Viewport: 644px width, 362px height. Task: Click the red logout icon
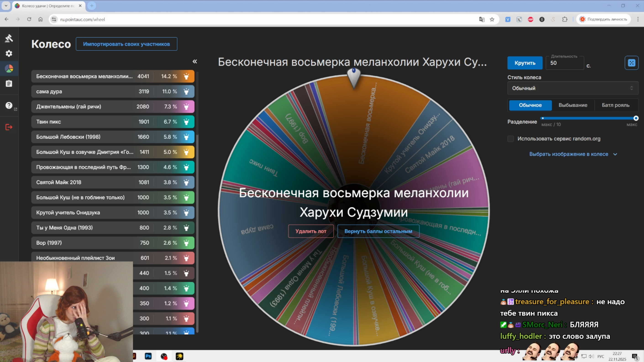click(9, 127)
